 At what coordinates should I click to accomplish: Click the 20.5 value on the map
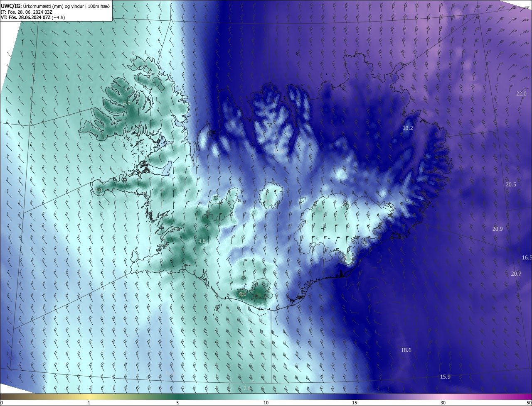[x=510, y=184]
